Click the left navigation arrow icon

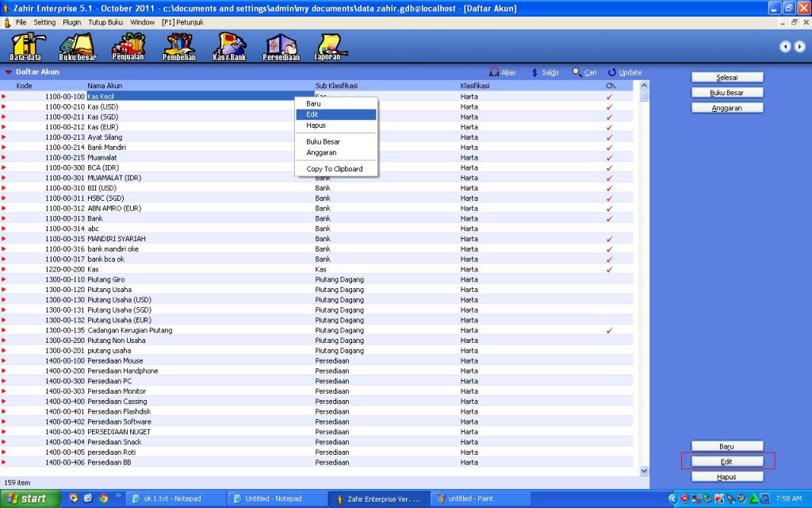pos(785,47)
